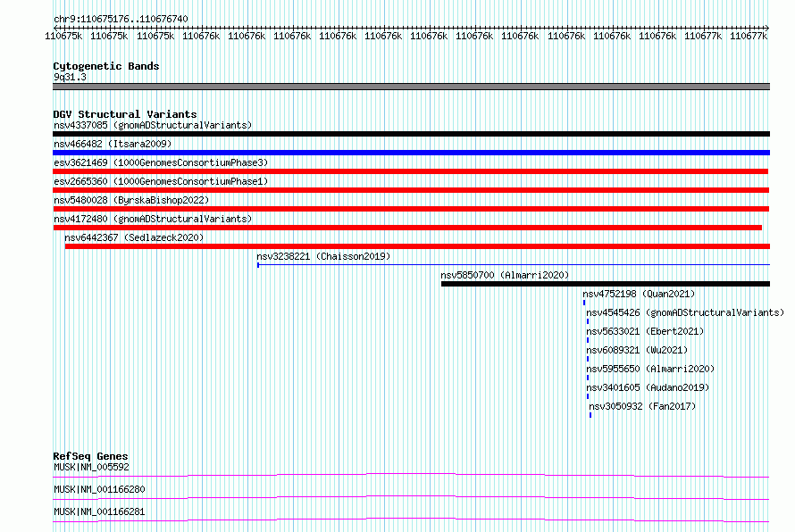Open nsv4545426 gnomADStructuralVariants label
The image size is (795, 532).
coord(685,312)
